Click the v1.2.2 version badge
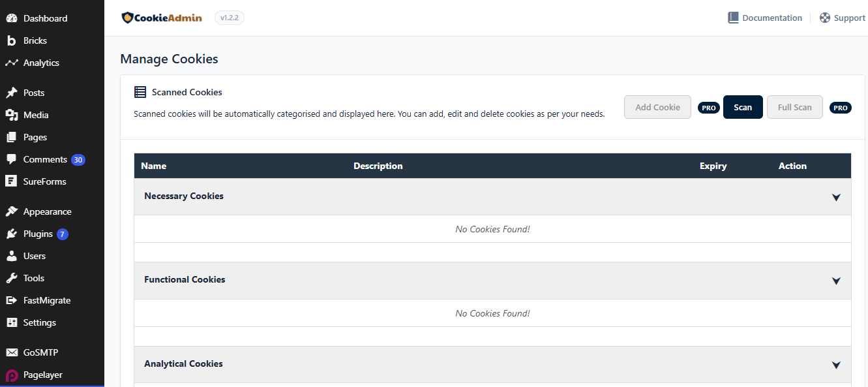 [230, 18]
